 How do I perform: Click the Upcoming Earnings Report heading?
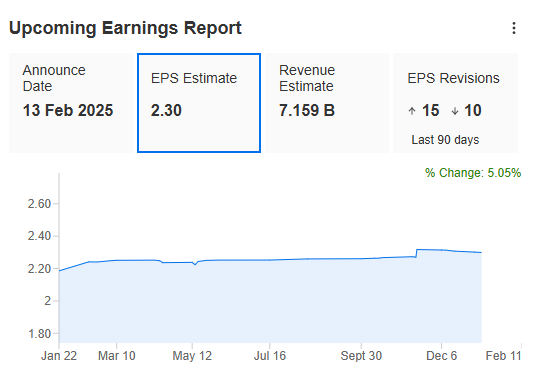pyautogui.click(x=125, y=28)
